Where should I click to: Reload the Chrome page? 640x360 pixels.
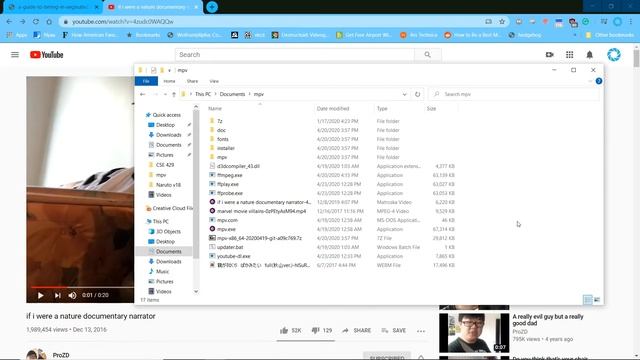click(36, 22)
